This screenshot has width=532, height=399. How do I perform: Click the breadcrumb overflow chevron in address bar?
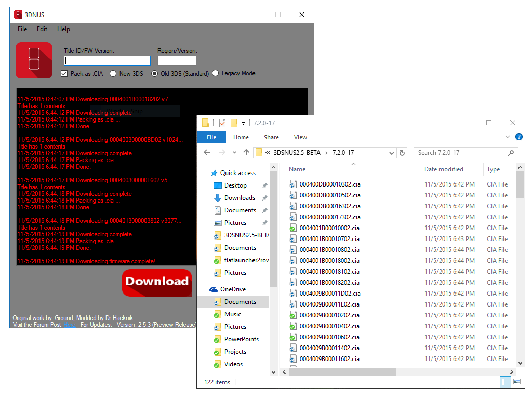click(268, 153)
